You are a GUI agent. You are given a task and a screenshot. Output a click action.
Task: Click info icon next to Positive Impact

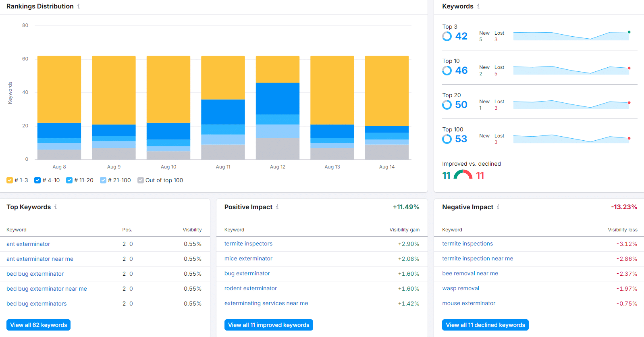(x=277, y=207)
